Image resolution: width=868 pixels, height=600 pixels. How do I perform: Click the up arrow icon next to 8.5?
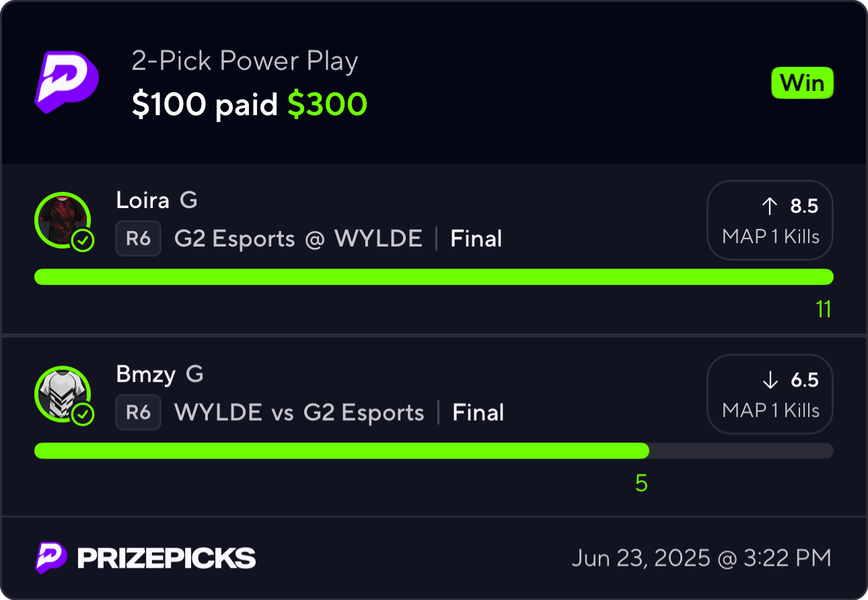click(x=770, y=206)
